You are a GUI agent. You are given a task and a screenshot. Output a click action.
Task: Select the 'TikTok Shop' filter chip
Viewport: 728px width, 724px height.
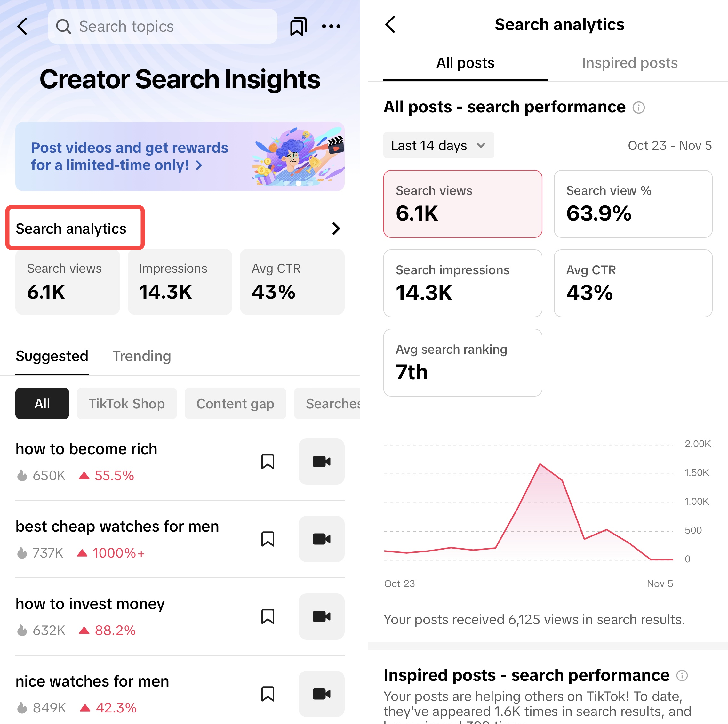pyautogui.click(x=127, y=404)
